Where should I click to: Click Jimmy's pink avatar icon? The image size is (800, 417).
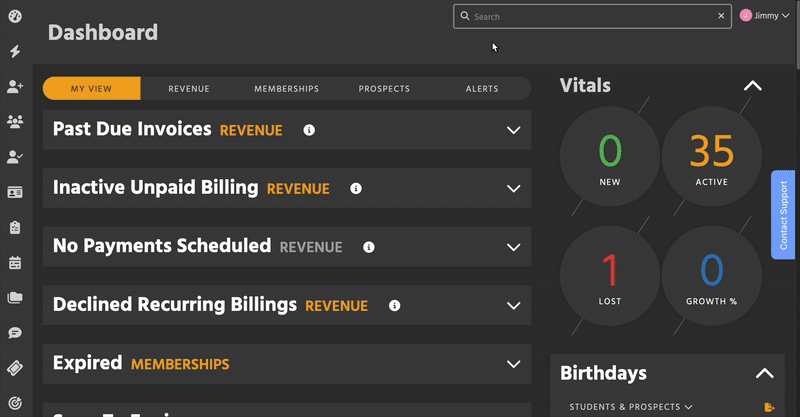745,16
